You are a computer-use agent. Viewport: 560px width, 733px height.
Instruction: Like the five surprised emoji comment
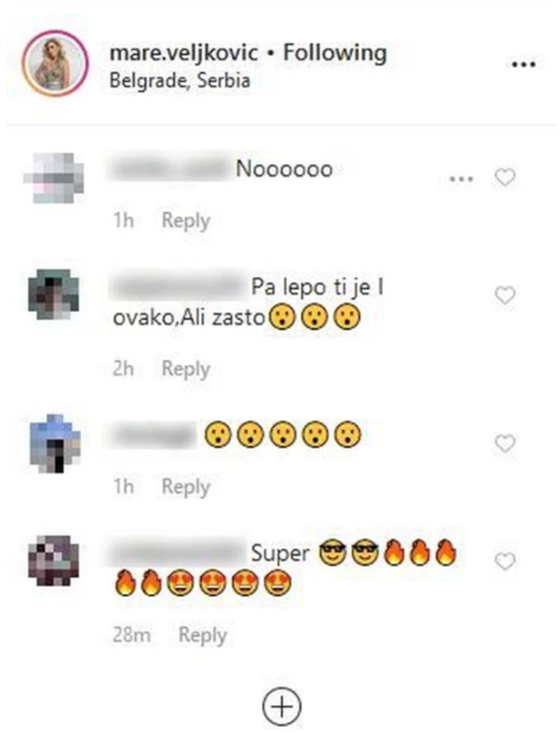coord(505,444)
